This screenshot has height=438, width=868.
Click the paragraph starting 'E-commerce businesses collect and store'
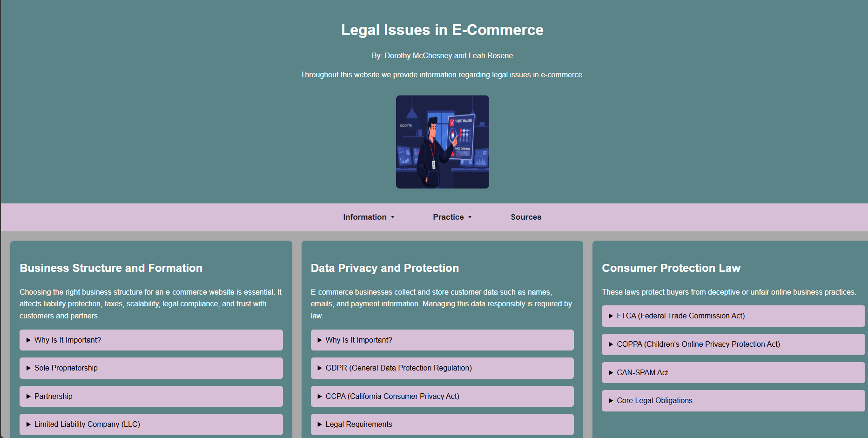pyautogui.click(x=442, y=304)
